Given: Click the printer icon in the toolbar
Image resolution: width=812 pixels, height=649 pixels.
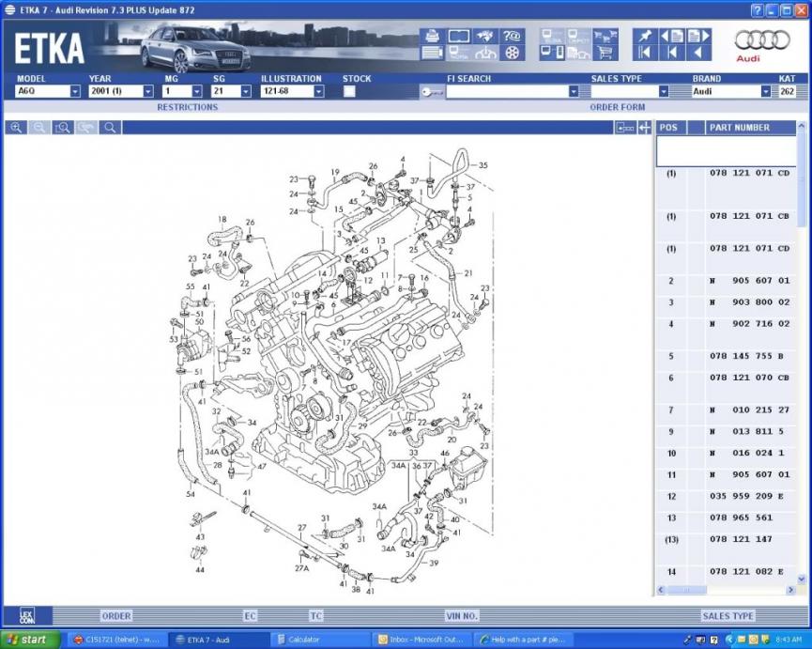Looking at the screenshot, I should (432, 36).
